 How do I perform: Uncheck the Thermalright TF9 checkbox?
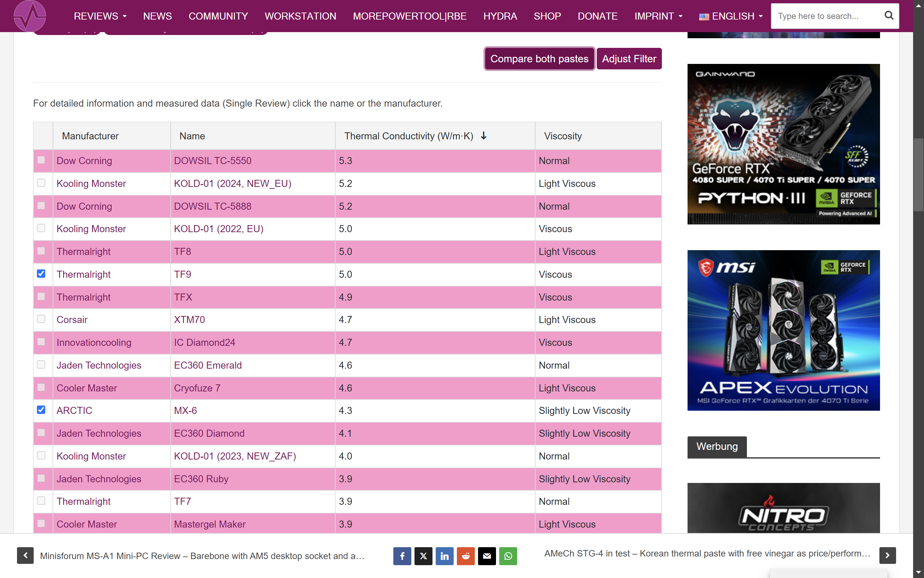pos(41,274)
